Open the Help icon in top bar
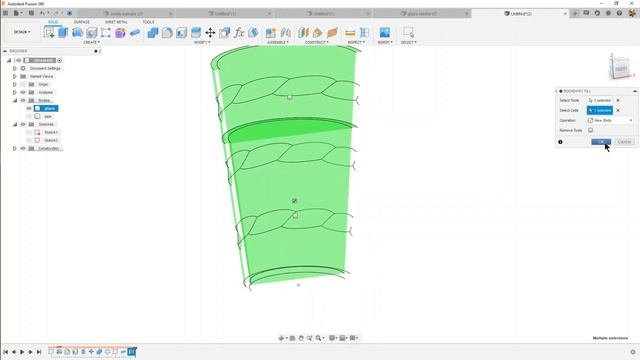640x360 pixels. click(x=619, y=13)
